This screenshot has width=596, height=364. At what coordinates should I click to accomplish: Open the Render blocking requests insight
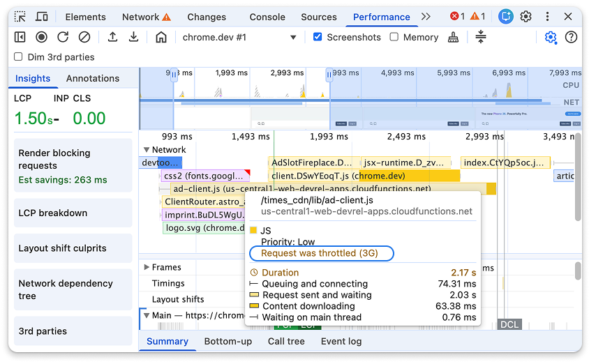73,165
